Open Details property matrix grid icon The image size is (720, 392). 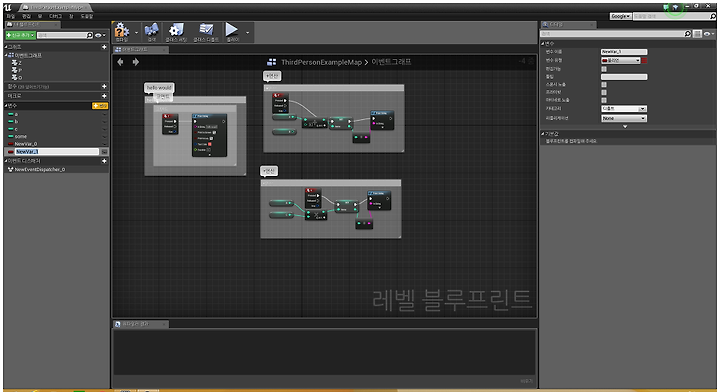click(x=698, y=34)
